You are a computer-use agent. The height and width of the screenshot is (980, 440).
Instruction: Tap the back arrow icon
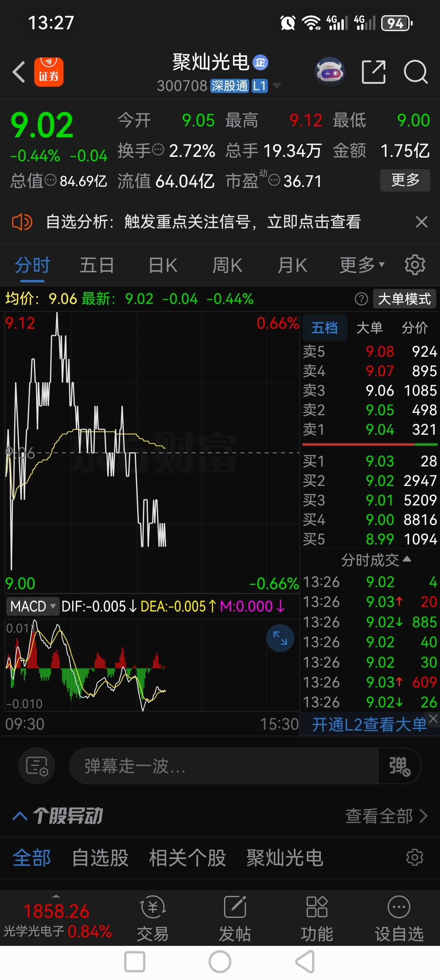(19, 72)
